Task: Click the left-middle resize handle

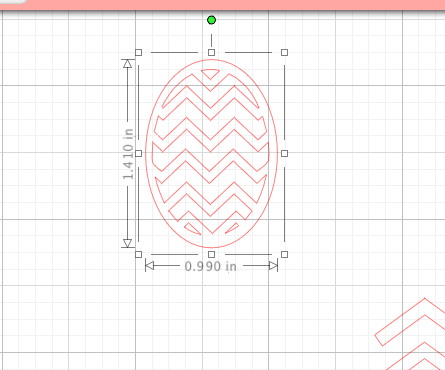Action: (139, 153)
